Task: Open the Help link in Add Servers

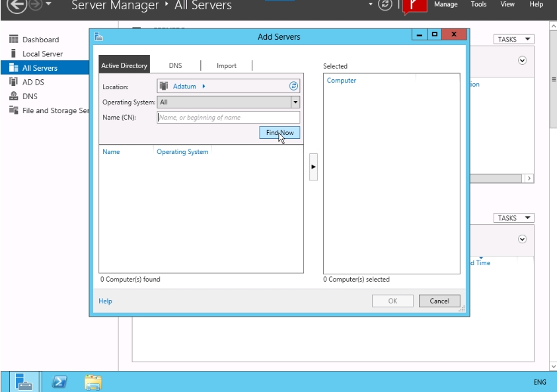Action: [105, 301]
